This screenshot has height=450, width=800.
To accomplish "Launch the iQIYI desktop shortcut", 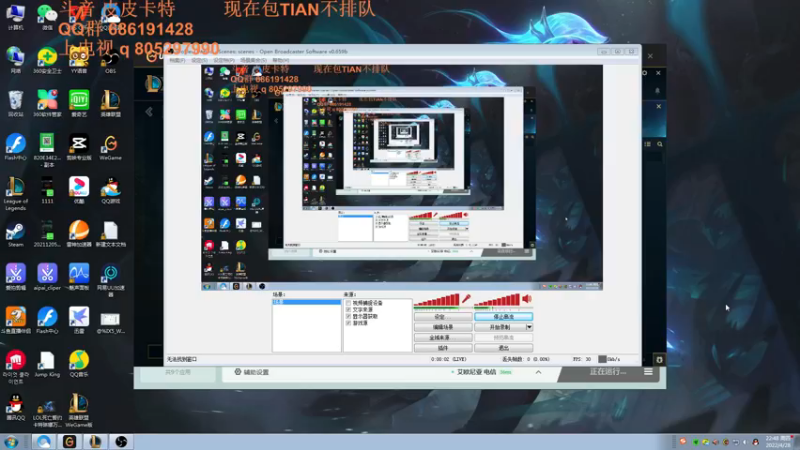I will click(79, 104).
